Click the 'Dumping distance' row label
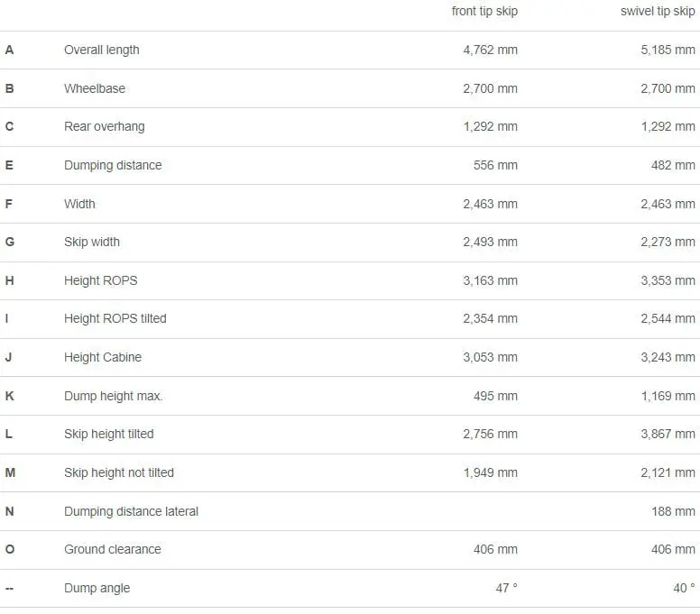 pos(113,165)
